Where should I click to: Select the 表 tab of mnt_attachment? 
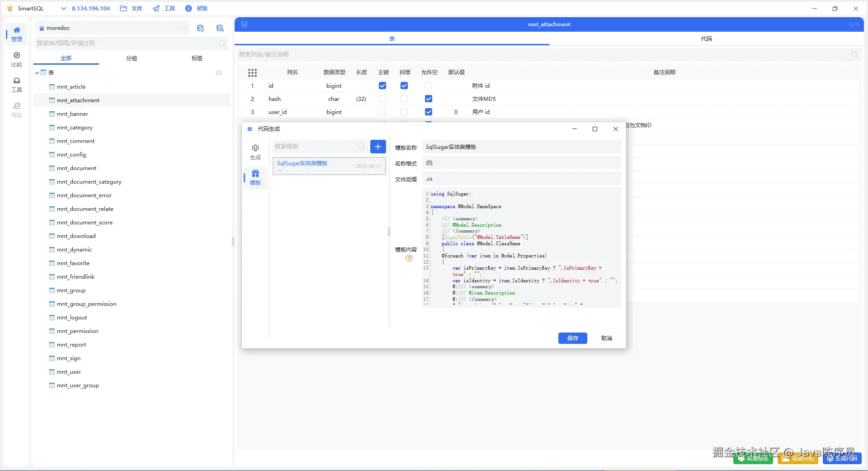392,39
